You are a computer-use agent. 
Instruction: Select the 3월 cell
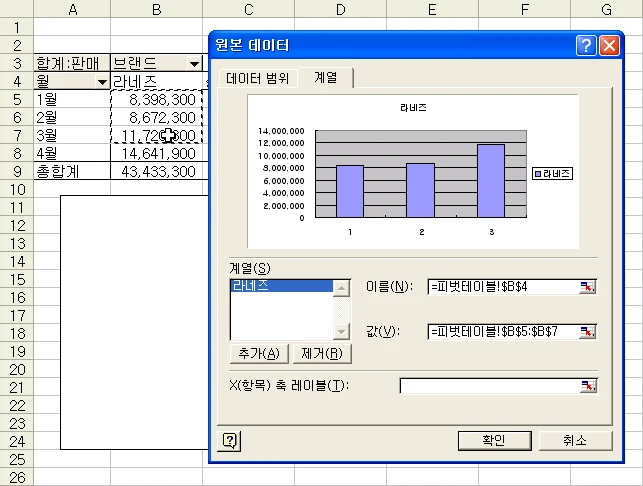72,135
